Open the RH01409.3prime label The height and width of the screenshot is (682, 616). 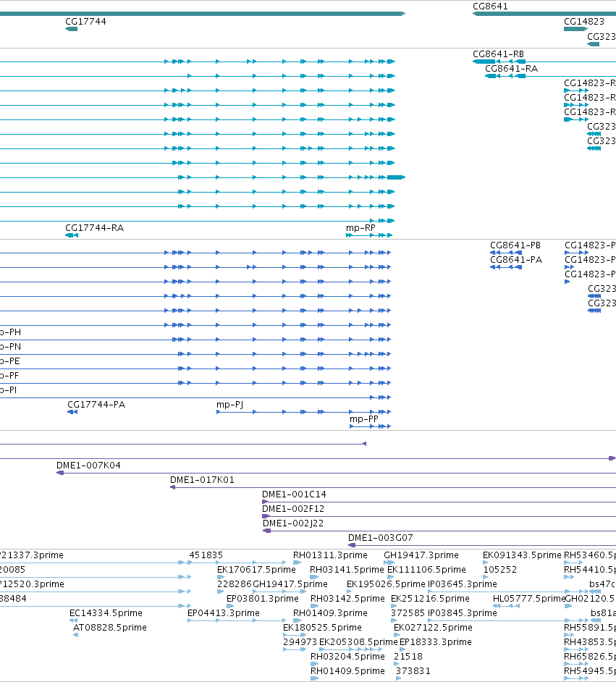click(330, 612)
